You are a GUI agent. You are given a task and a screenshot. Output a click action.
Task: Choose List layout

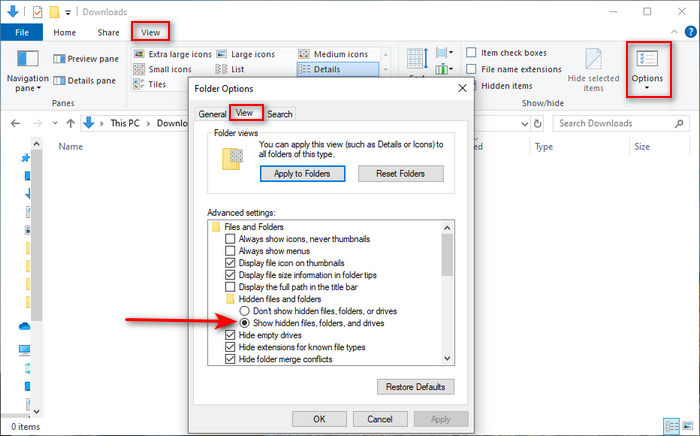pyautogui.click(x=230, y=69)
